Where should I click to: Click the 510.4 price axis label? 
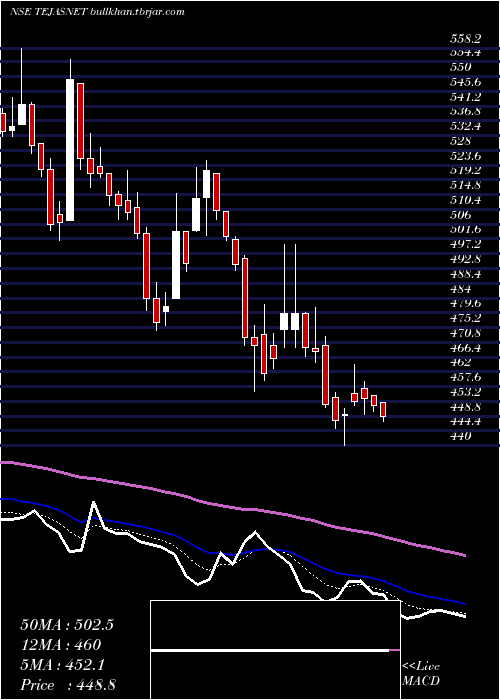point(465,200)
